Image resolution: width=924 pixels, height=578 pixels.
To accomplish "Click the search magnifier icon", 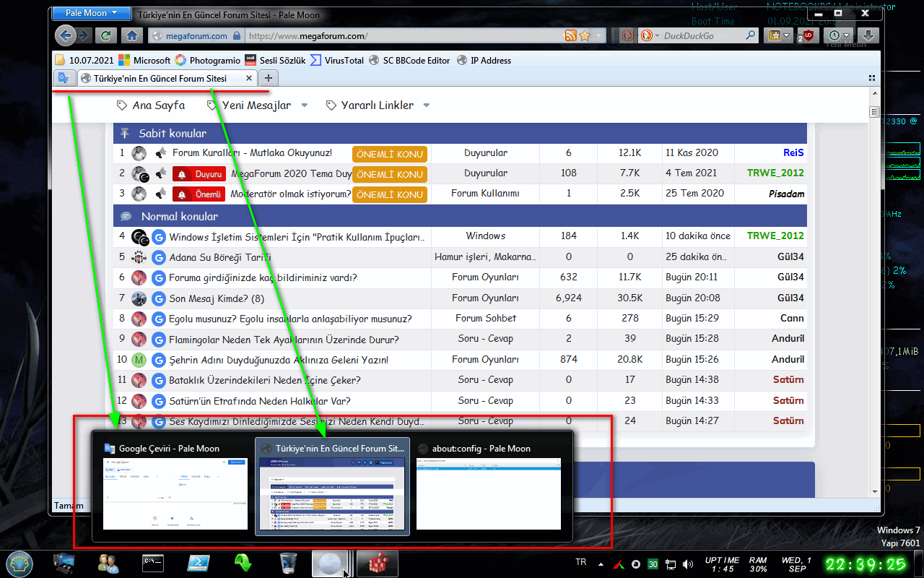I will click(x=751, y=35).
